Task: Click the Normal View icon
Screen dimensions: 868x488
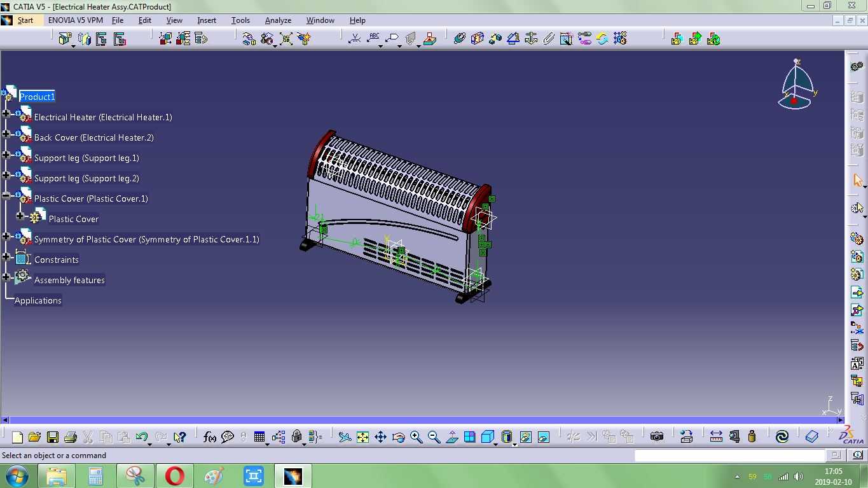Action: 452,437
